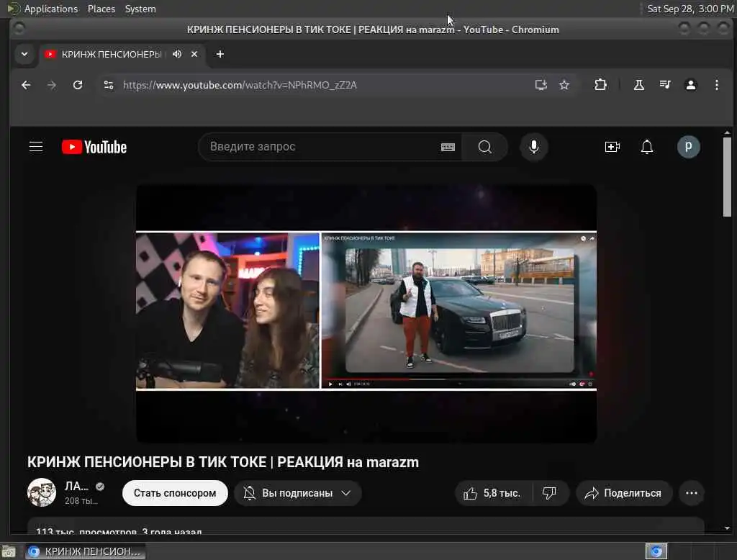The image size is (737, 560).
Task: Go back to the previous page
Action: tap(26, 85)
